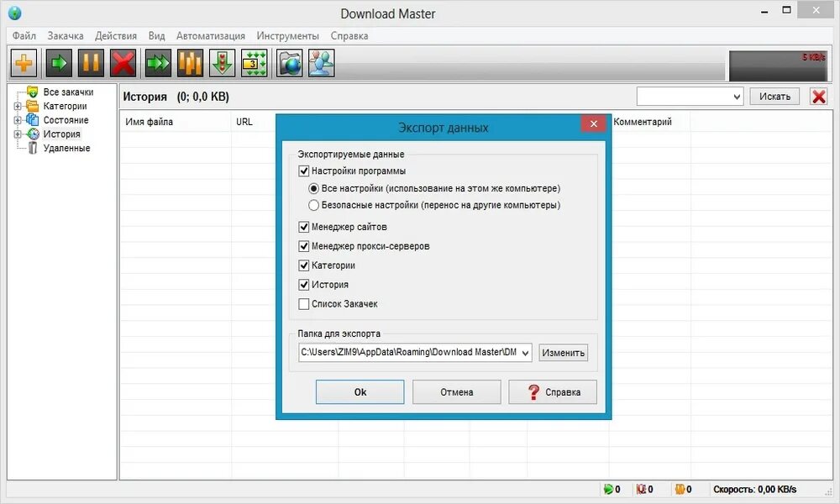Screen dimensions: 840x504
Task: Click the red status bar counter icon
Action: pyautogui.click(x=641, y=489)
